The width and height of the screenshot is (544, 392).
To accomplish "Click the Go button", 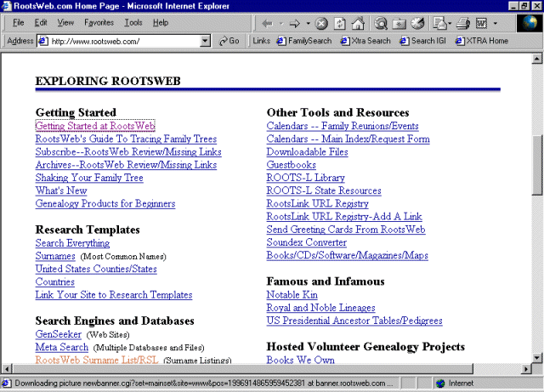I will point(229,41).
